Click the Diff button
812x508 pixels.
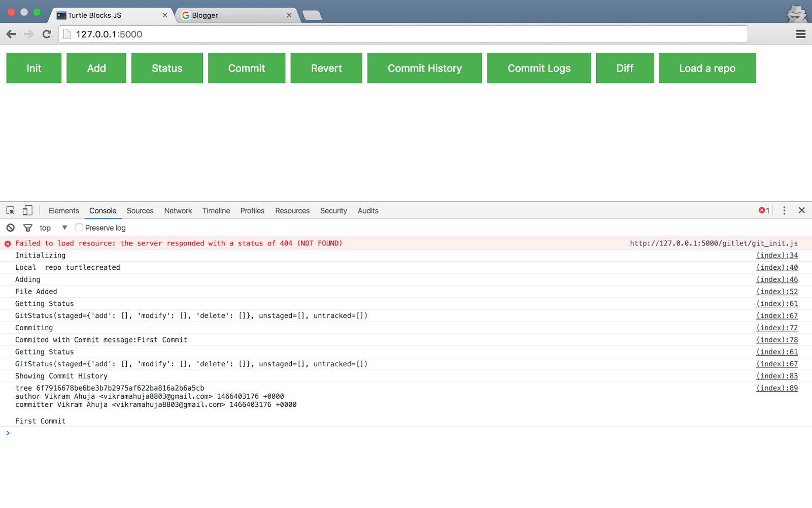coord(625,68)
